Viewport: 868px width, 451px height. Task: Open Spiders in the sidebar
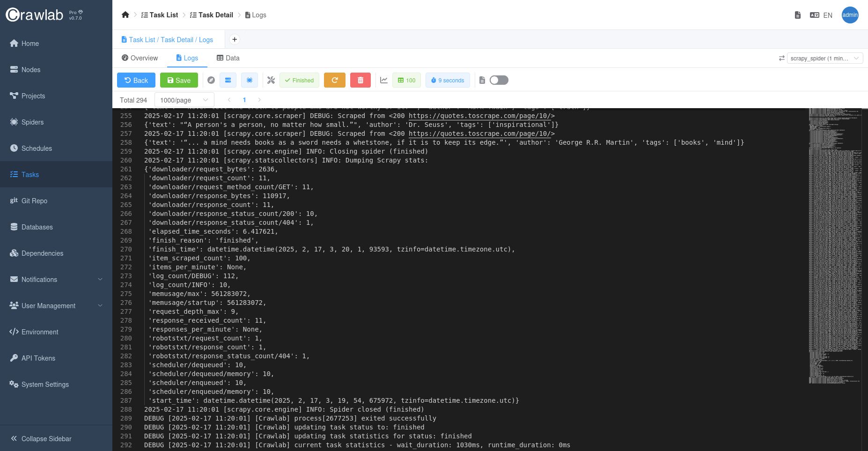32,122
